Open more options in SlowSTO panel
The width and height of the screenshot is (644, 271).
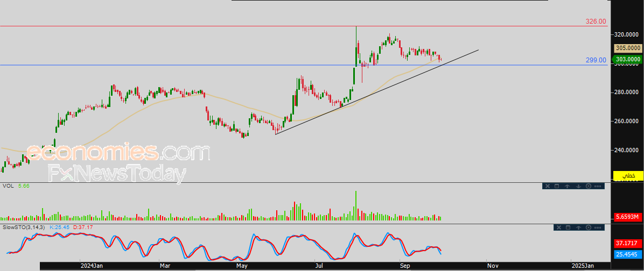[x=598, y=227]
